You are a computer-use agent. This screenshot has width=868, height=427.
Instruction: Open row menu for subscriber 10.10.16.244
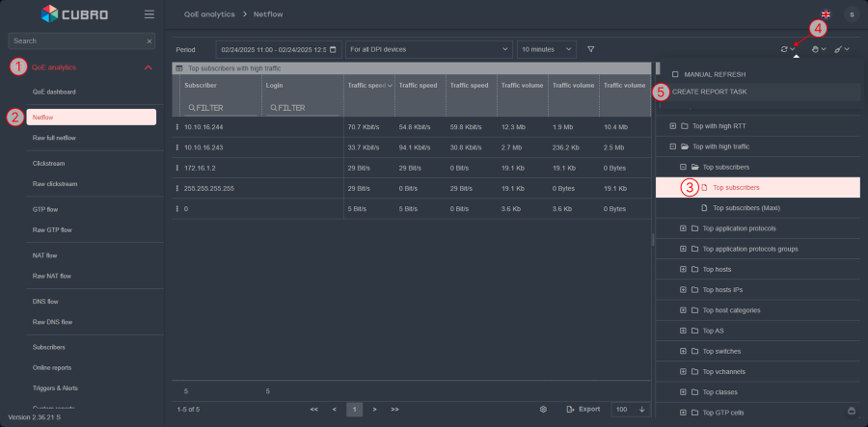tap(177, 126)
